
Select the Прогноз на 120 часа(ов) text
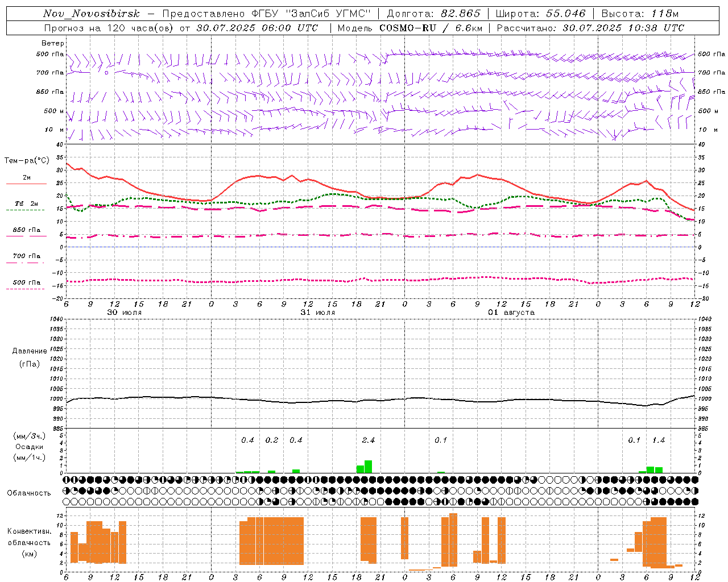[110, 28]
